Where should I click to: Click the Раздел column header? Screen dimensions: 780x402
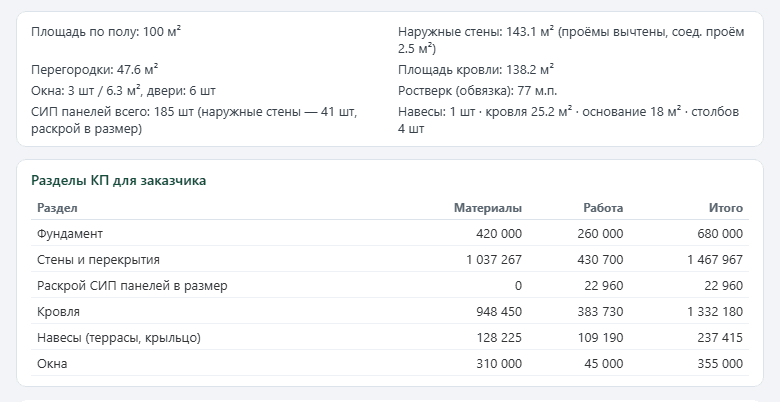pos(57,208)
